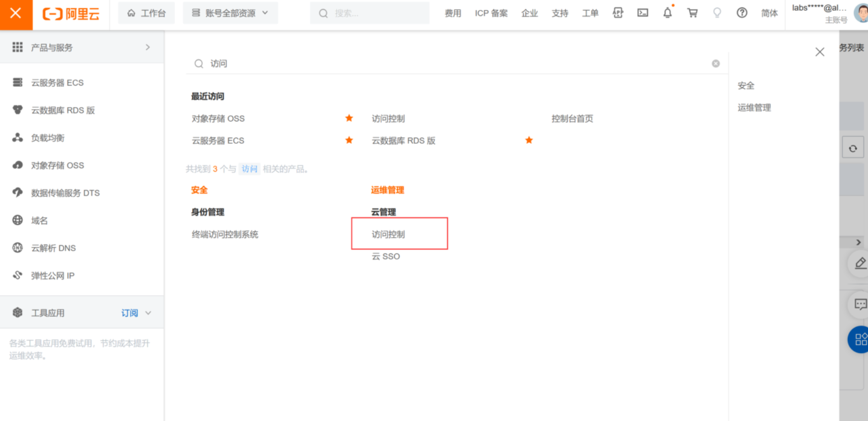Unstar 云数据库 RDS 版 favorite
The width and height of the screenshot is (868, 421).
(529, 140)
